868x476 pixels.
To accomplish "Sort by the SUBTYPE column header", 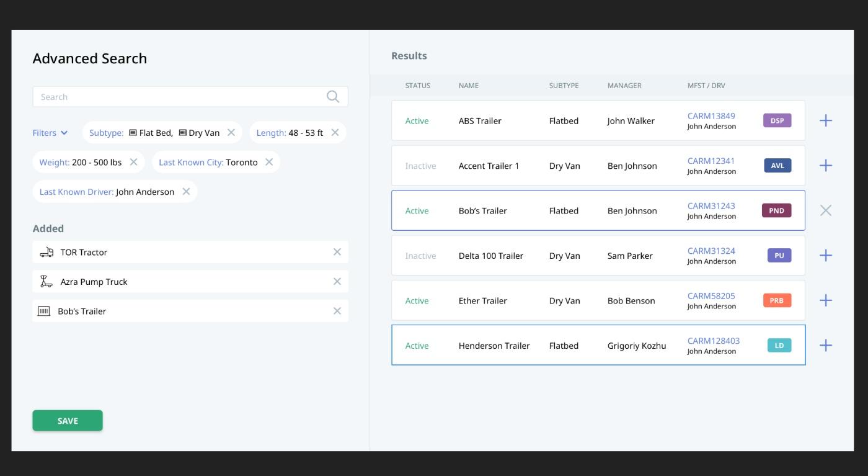I will pyautogui.click(x=564, y=86).
